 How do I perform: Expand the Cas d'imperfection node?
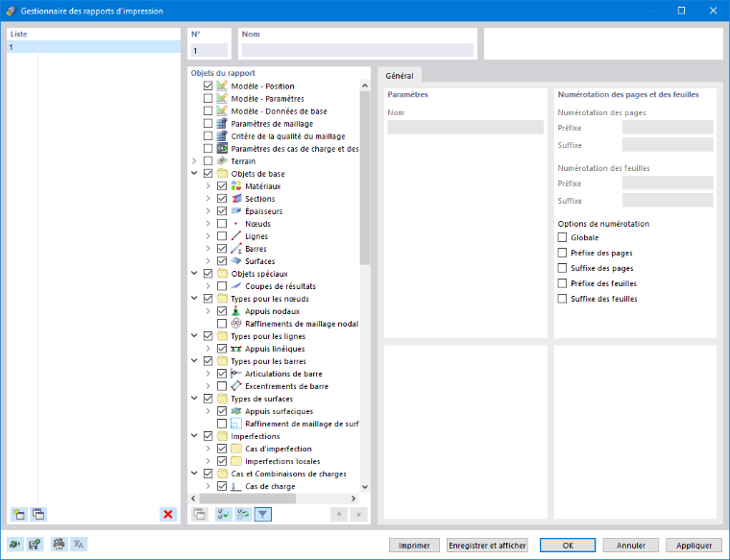(x=208, y=449)
